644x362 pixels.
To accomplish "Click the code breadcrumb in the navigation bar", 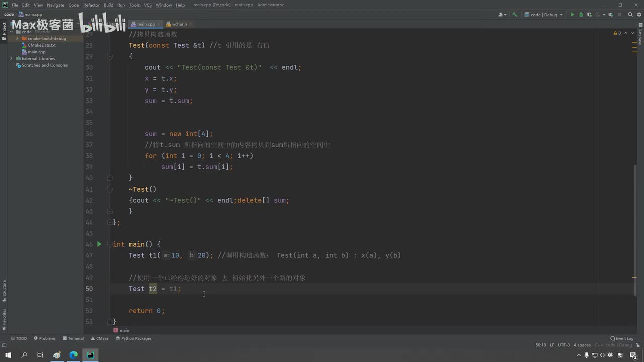I will point(9,15).
